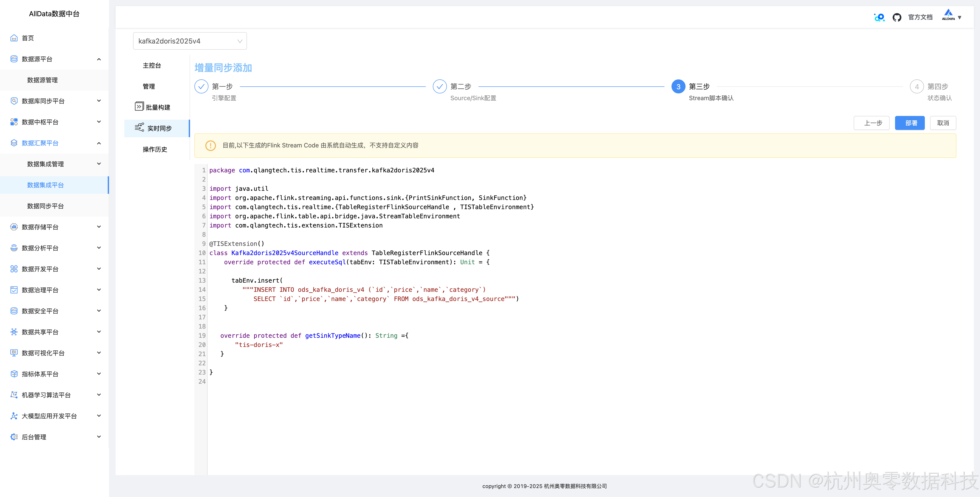Select the 数据集成平台 menu item

[54, 185]
